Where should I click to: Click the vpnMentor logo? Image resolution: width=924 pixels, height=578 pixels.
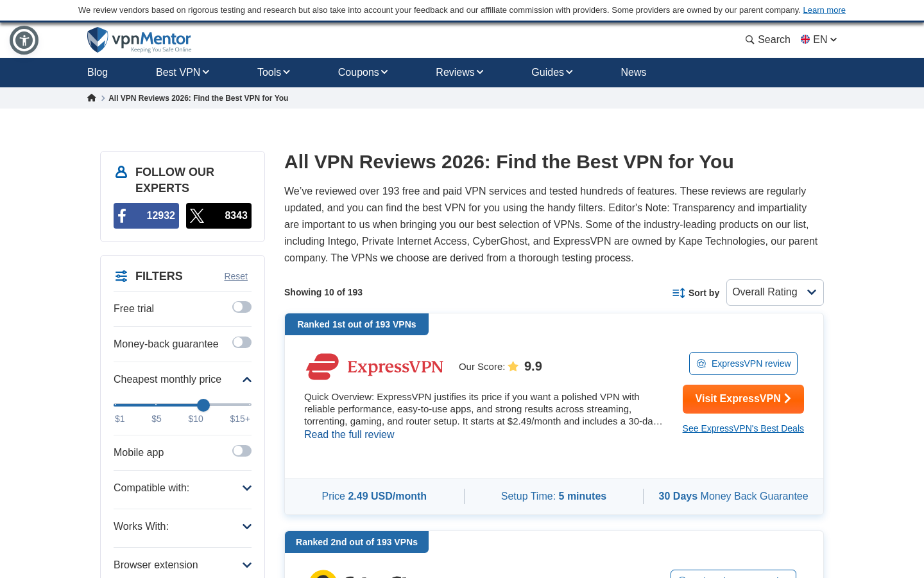(x=139, y=40)
